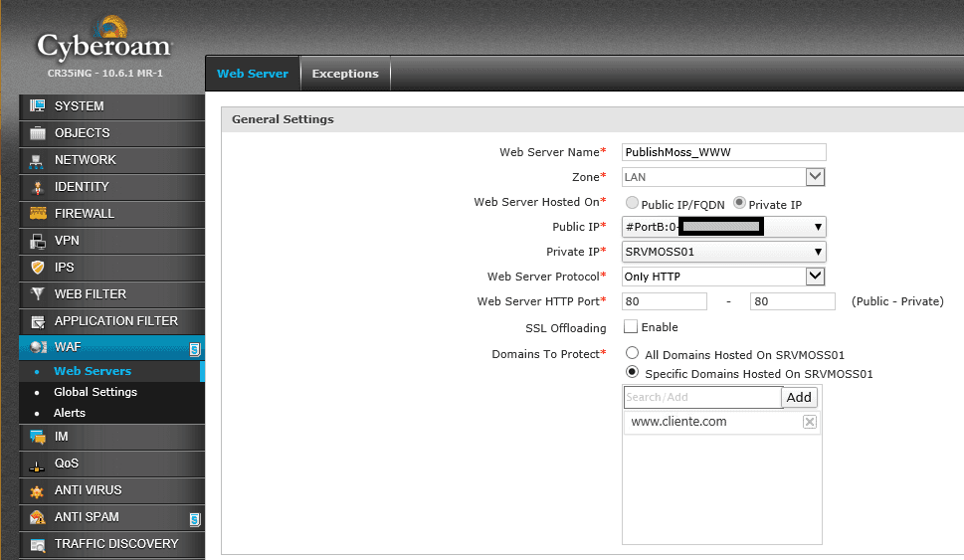
Task: Open the ANTI VIRUS bug icon
Action: point(38,490)
